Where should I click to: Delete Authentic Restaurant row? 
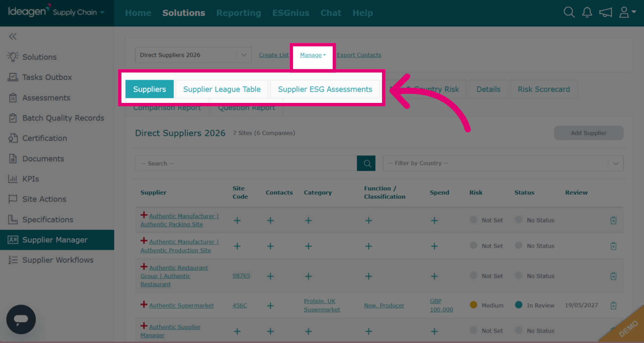pyautogui.click(x=613, y=276)
